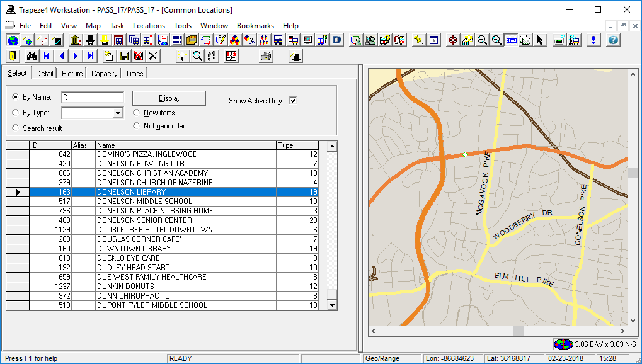Select the Zoom In magnifier tool
Image resolution: width=642 pixels, height=364 pixels.
pyautogui.click(x=482, y=39)
